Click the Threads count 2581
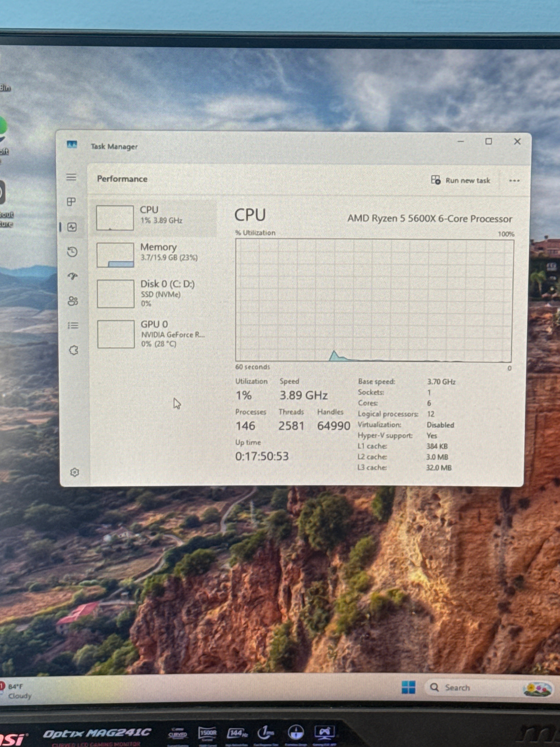Image resolution: width=560 pixels, height=747 pixels. coord(291,426)
